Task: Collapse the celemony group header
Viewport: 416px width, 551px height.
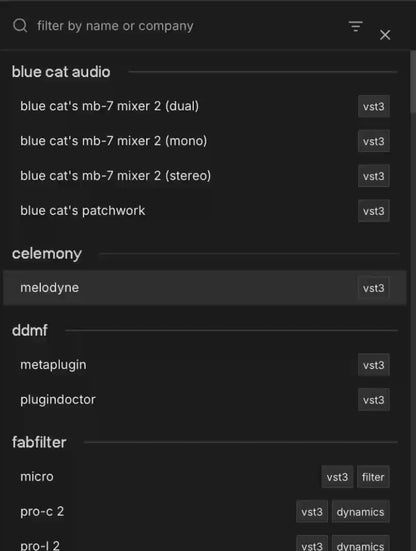Action: point(47,254)
